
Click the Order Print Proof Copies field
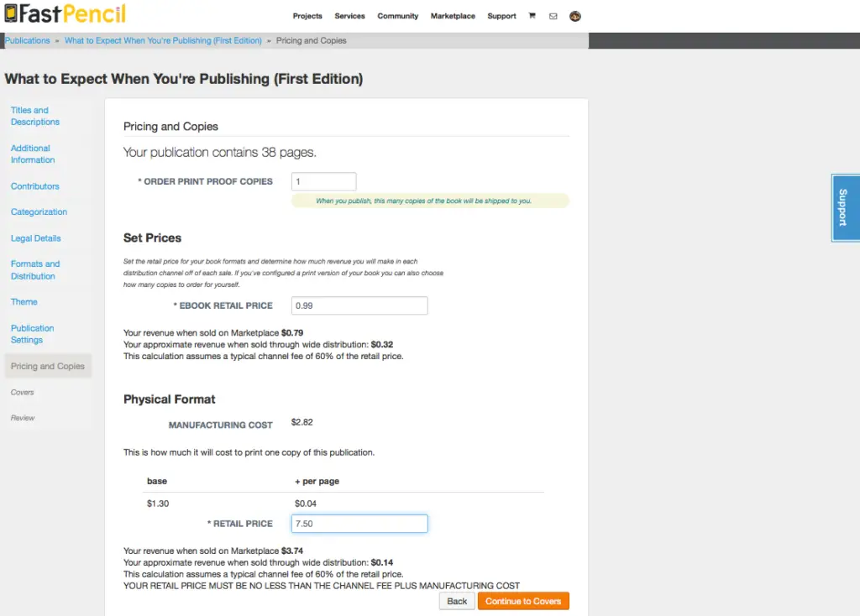point(323,181)
